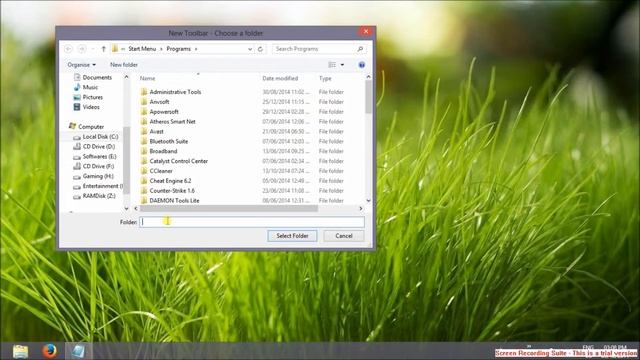Click the horizontal scrollbar in file list
Viewport: 640px width, 360px height.
pos(229,209)
